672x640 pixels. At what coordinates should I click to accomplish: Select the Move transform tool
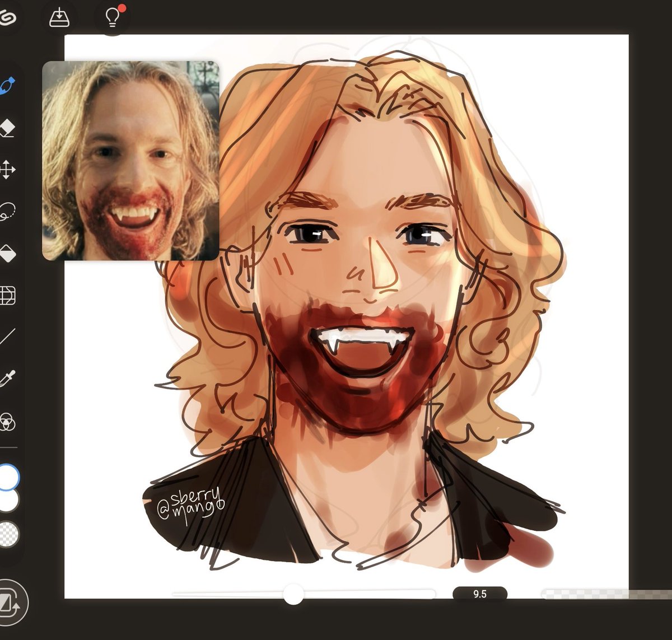click(x=7, y=169)
